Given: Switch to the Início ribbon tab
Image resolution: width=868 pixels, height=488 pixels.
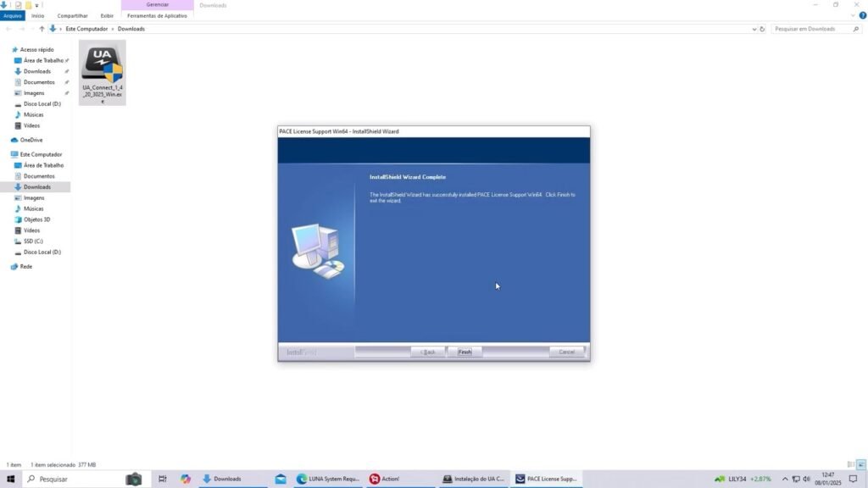Looking at the screenshot, I should tap(37, 16).
